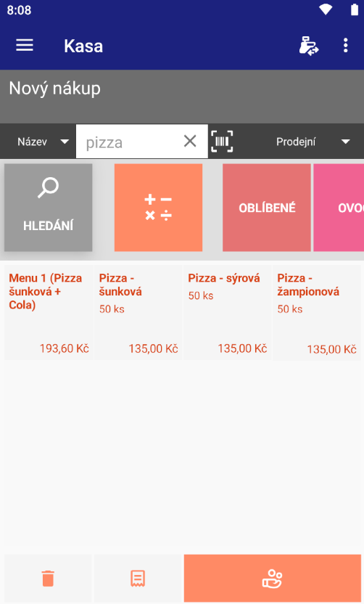Add Pizza - žampionová to purchase

tap(317, 312)
